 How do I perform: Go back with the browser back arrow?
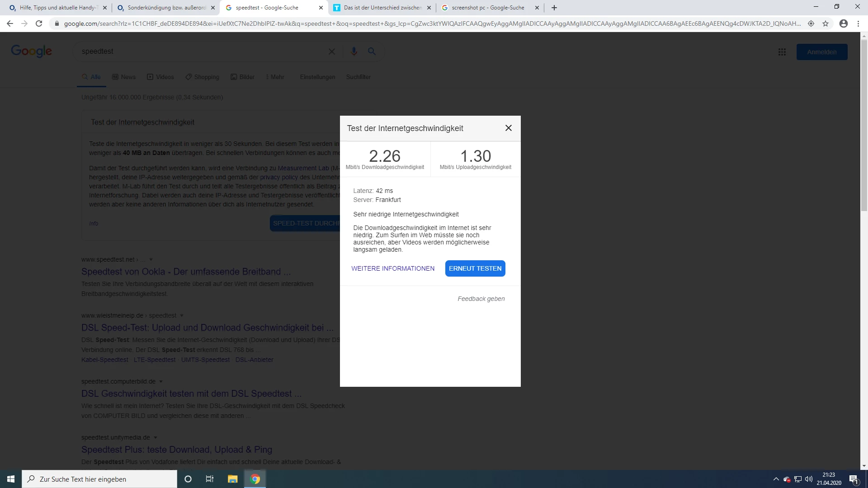10,23
